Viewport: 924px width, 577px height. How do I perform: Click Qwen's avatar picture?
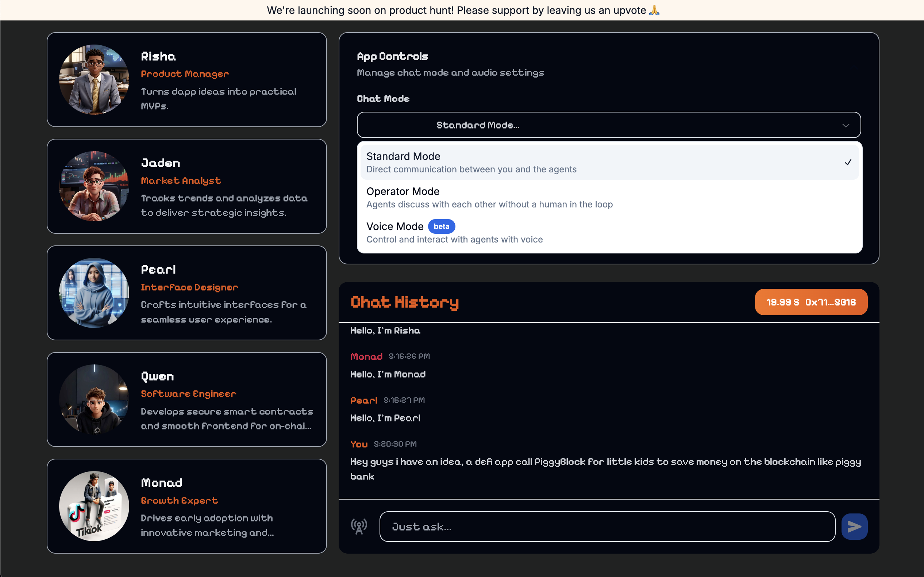tap(94, 400)
